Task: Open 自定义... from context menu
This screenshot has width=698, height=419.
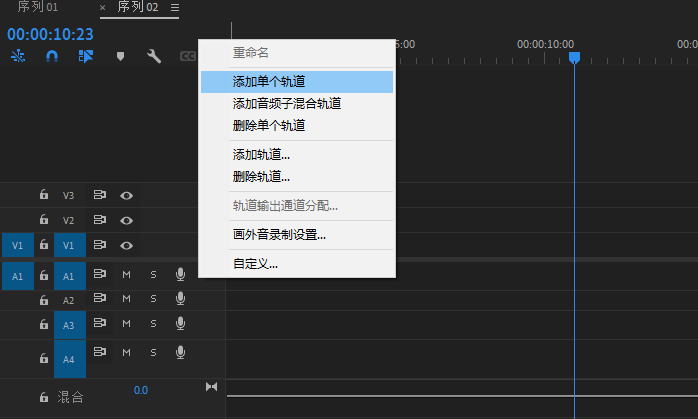Action: [x=255, y=264]
